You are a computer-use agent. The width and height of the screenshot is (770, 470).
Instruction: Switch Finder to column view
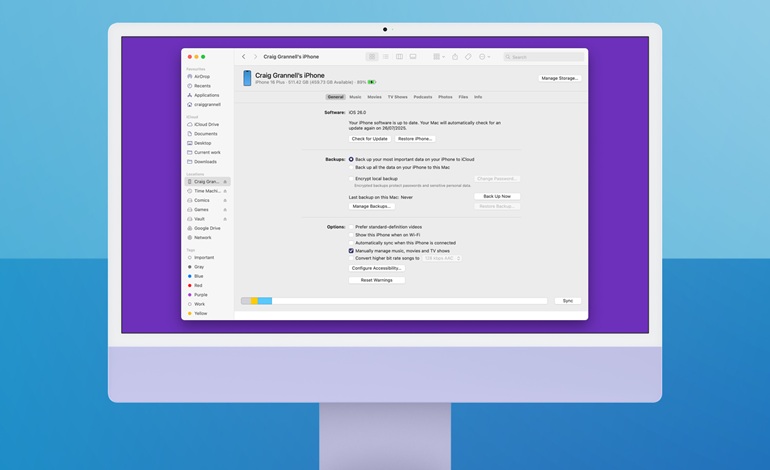click(x=399, y=57)
